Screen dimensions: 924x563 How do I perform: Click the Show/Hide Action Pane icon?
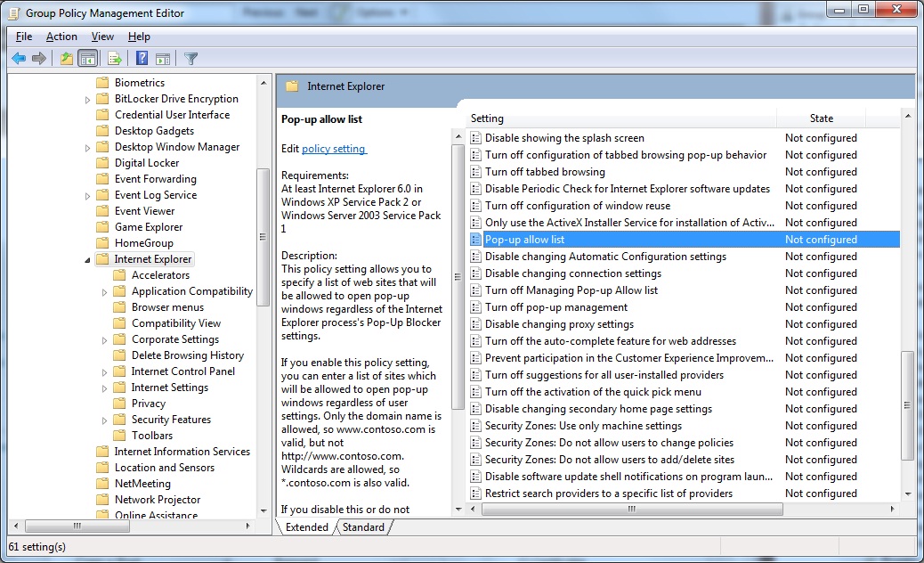coord(163,59)
